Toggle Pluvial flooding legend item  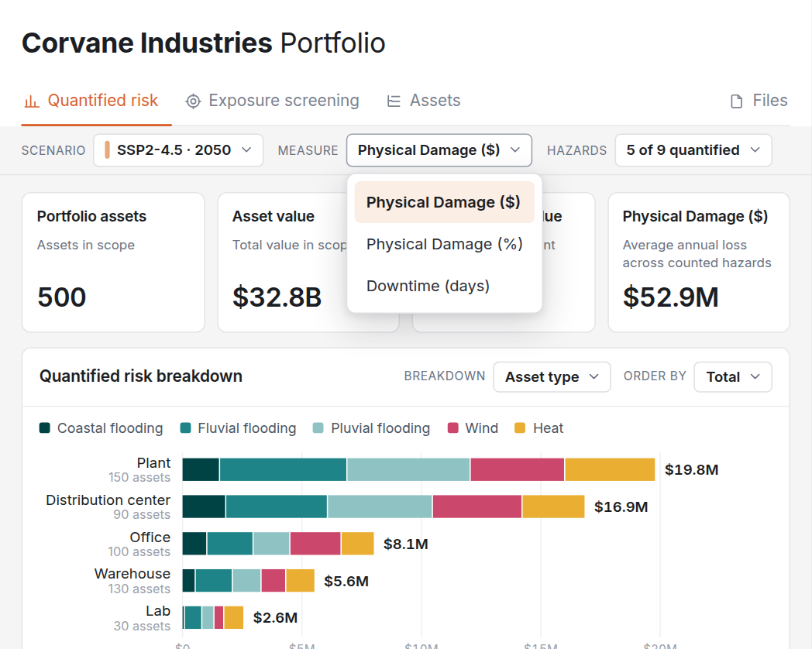tap(371, 428)
